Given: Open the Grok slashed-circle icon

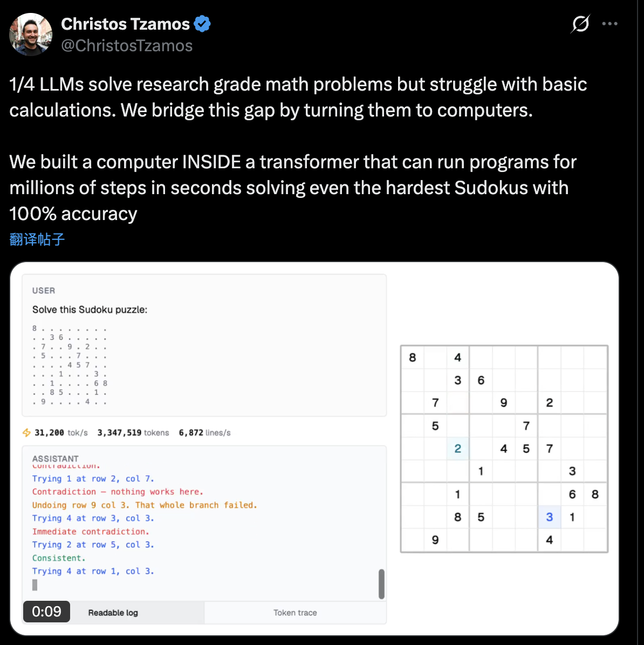Looking at the screenshot, I should pos(580,24).
